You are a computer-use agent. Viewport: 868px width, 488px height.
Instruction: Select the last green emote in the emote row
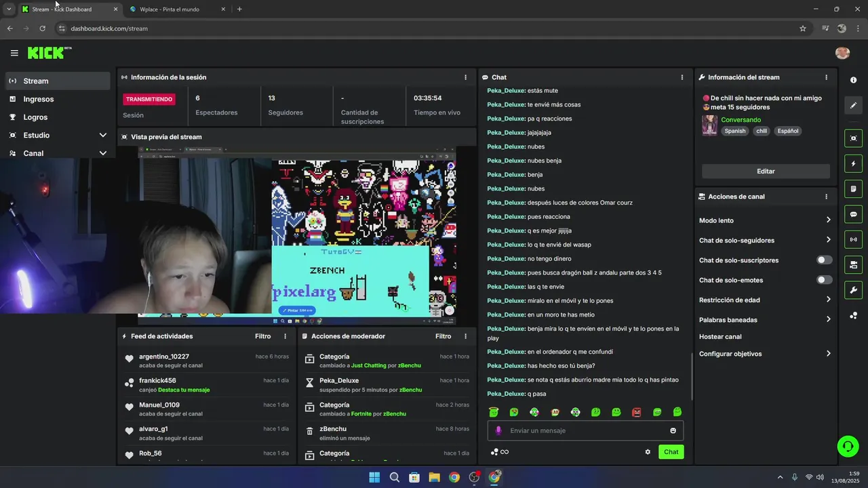pos(677,412)
